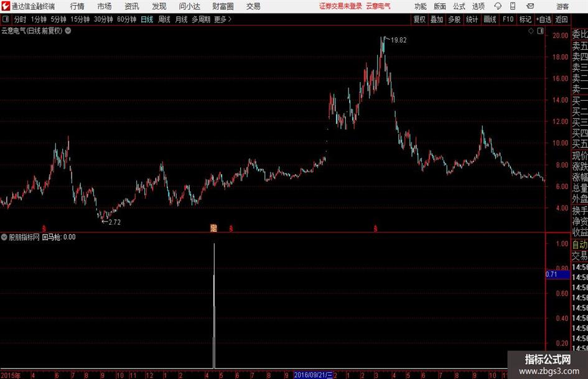Click the 统计 statistics button
The height and width of the screenshot is (379, 588).
tap(472, 19)
